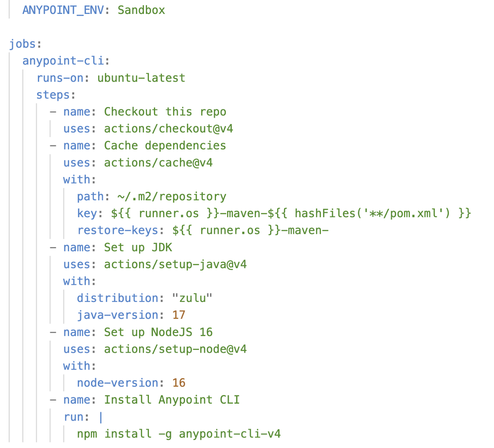Click the anypoint-cli job name
The image size is (494, 448).
click(x=63, y=61)
